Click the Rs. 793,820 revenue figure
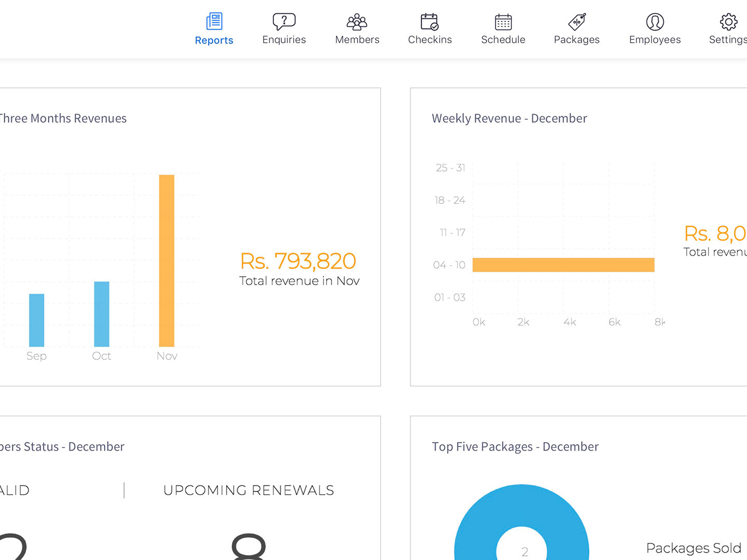 [298, 261]
